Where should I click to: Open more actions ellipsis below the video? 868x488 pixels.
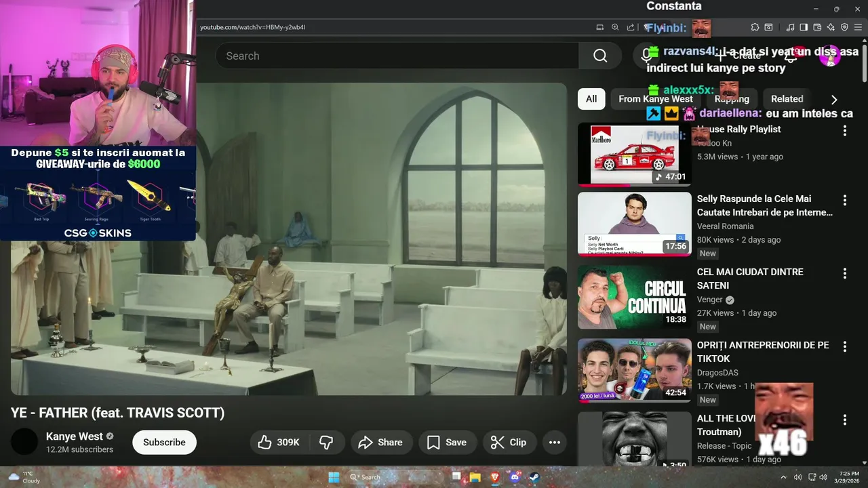pos(555,443)
